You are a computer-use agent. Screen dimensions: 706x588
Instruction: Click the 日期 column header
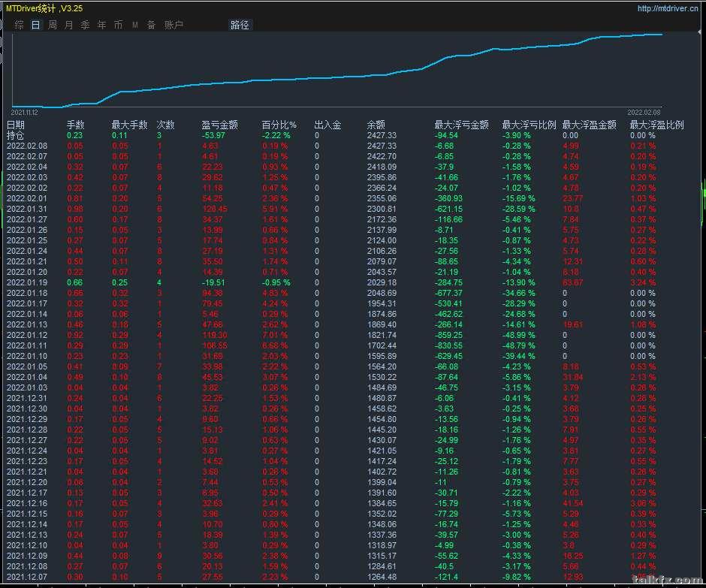click(16, 125)
